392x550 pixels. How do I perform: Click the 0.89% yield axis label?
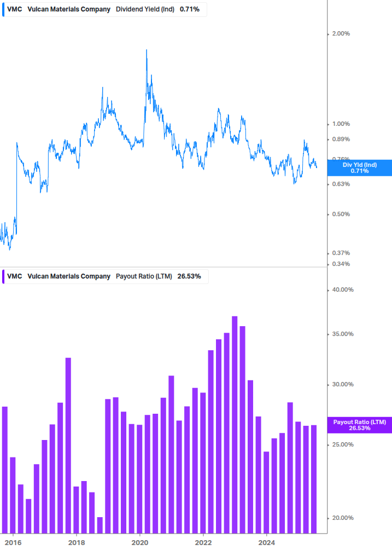(341, 139)
